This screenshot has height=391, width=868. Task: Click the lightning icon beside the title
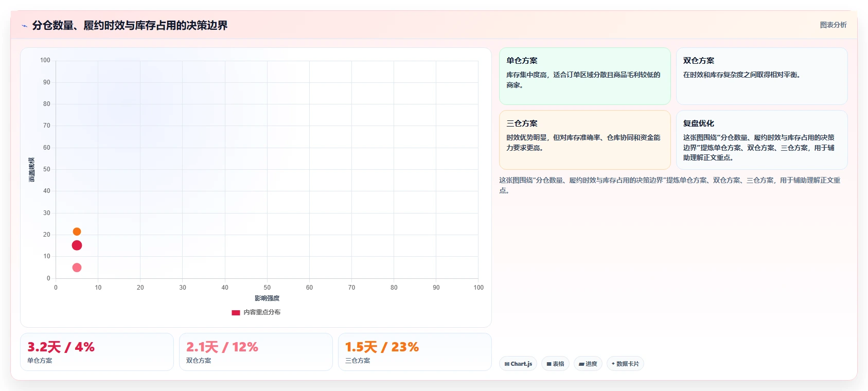pos(24,26)
